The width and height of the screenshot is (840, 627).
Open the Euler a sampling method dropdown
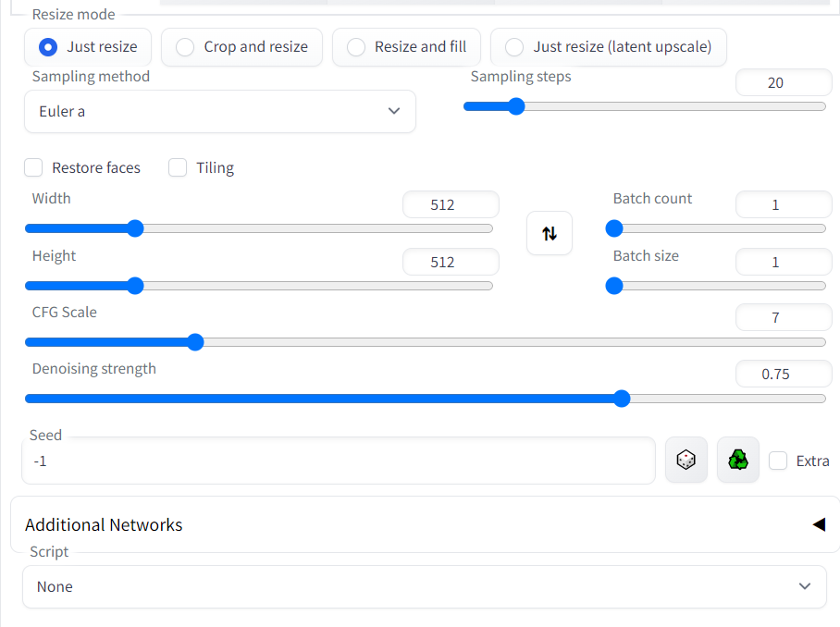220,111
